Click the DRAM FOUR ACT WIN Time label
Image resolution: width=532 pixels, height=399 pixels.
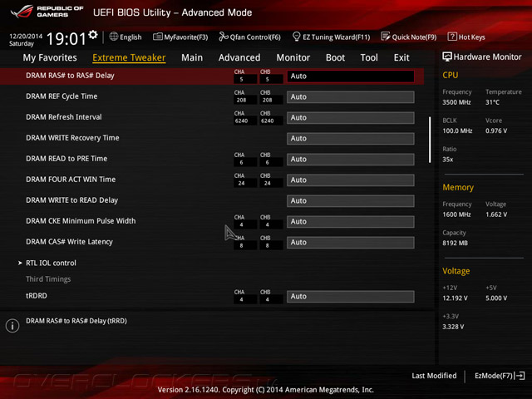[x=71, y=180]
